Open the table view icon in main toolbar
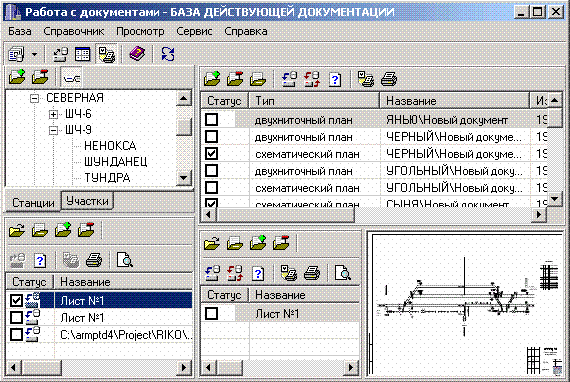Image resolution: width=570 pixels, height=382 pixels. 83,54
